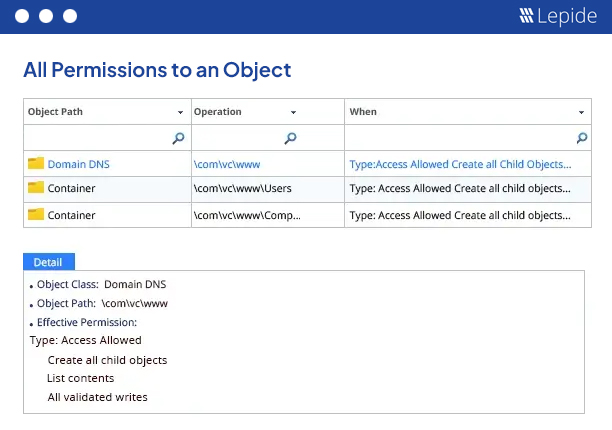612x430 pixels.
Task: Click All validated writes in Detail
Action: coord(98,397)
